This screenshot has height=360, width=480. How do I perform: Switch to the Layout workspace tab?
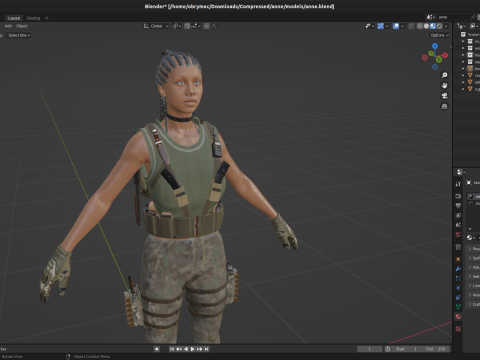coord(14,18)
